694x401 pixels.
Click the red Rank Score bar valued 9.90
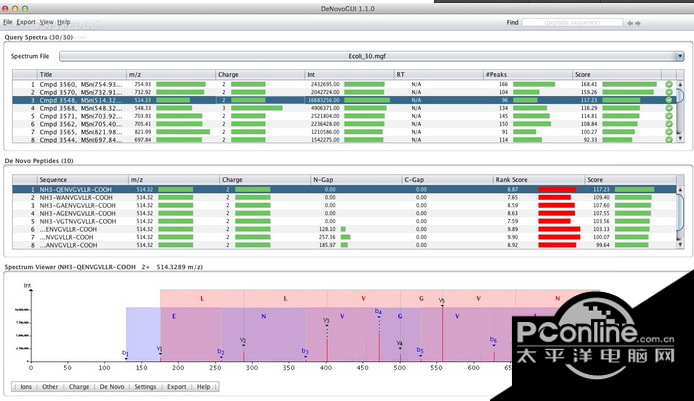coord(559,237)
